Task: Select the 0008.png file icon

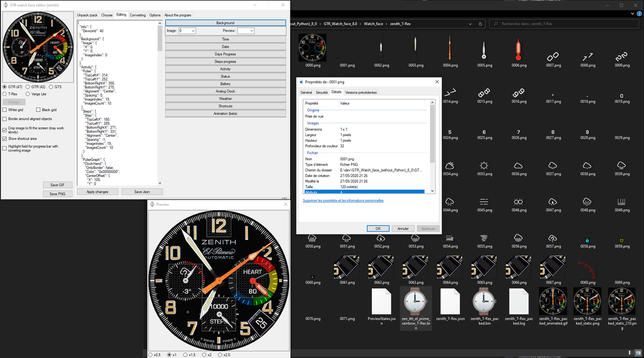Action: [587, 57]
